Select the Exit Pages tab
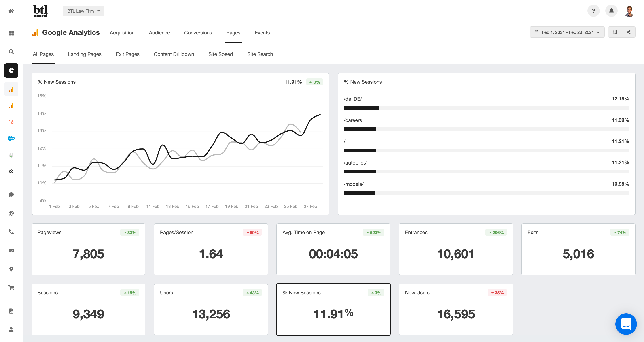Image resolution: width=644 pixels, height=342 pixels. pos(127,54)
